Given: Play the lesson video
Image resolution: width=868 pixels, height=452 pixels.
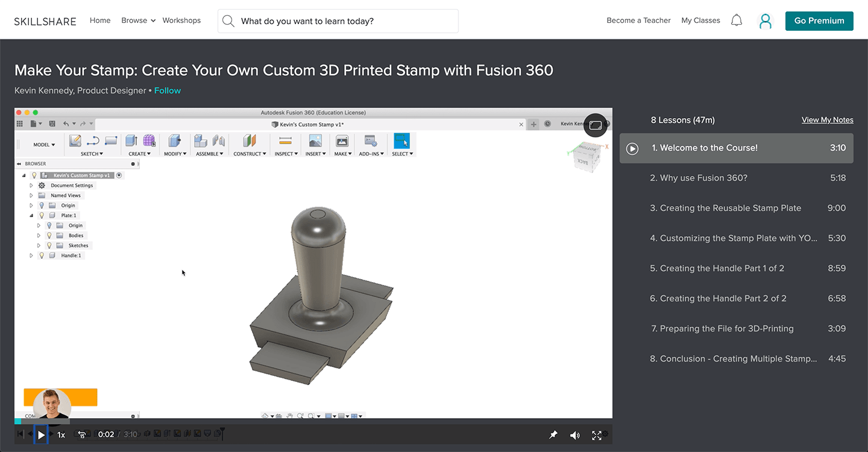Looking at the screenshot, I should (x=41, y=435).
